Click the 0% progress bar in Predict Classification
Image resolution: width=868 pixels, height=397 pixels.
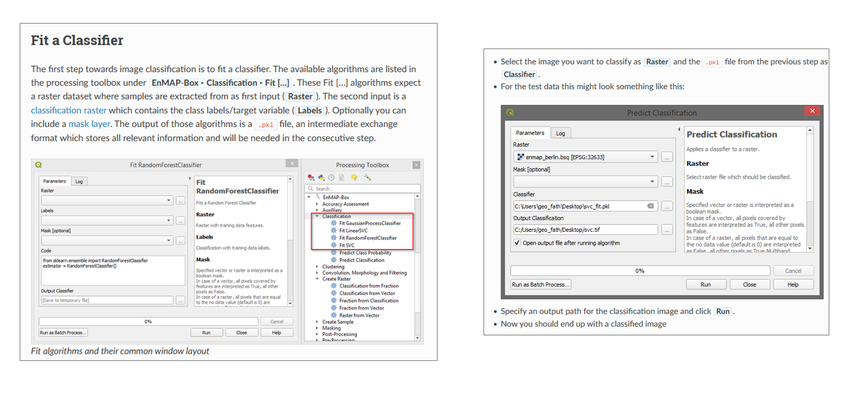(x=640, y=271)
